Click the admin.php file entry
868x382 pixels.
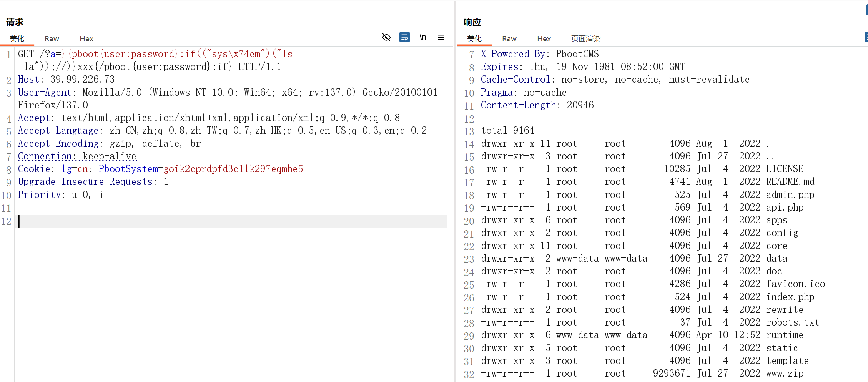[x=790, y=195]
